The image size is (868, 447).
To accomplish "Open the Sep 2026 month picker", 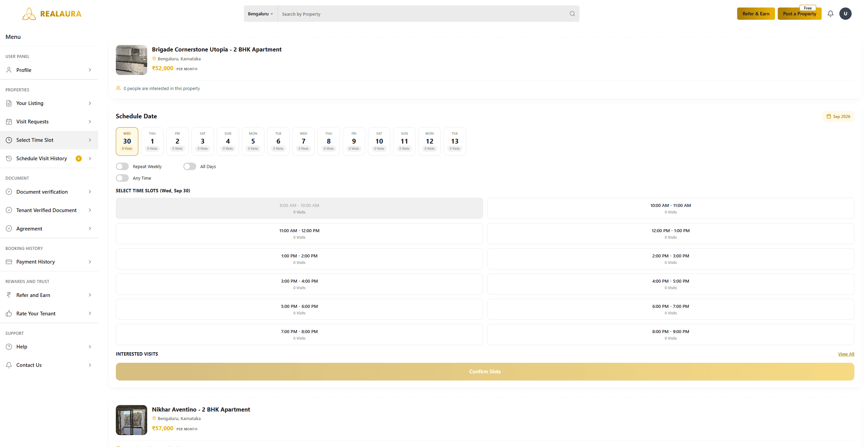I will [838, 116].
